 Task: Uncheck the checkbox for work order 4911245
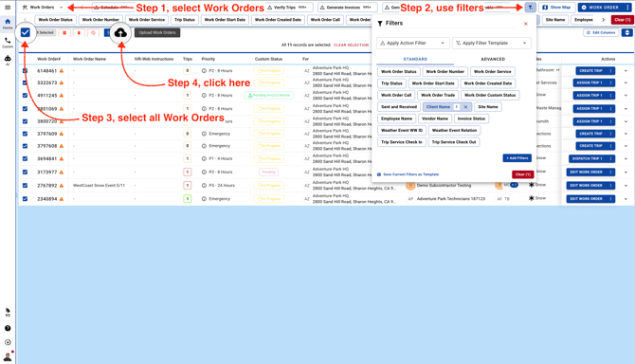[25, 96]
